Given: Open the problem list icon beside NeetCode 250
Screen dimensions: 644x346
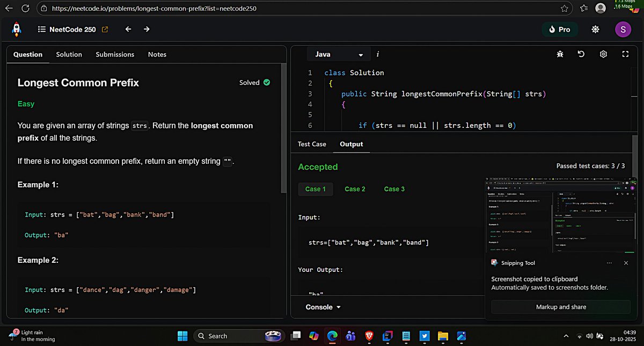Looking at the screenshot, I should [42, 29].
